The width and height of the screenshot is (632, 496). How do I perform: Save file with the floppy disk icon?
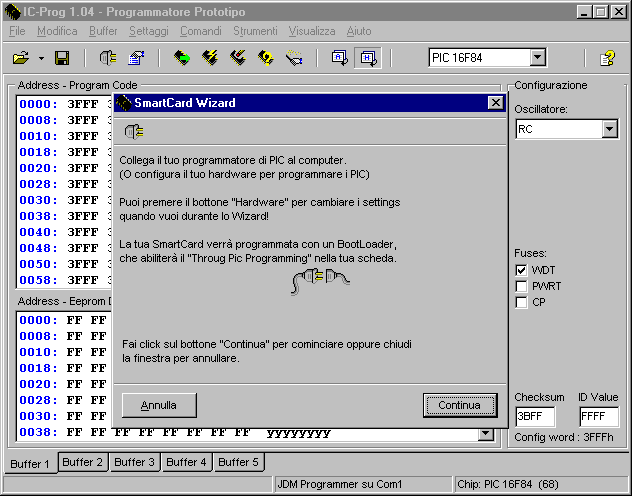(x=62, y=58)
